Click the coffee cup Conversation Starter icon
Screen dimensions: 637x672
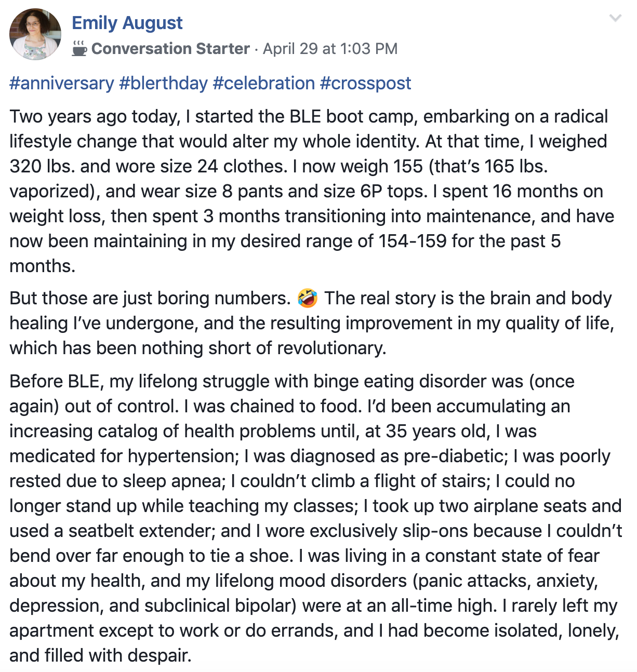[x=79, y=48]
